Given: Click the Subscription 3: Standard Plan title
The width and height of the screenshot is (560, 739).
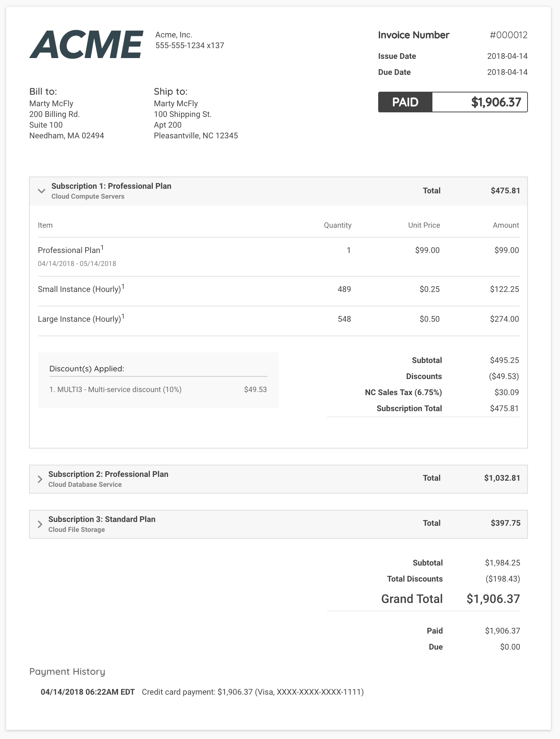Looking at the screenshot, I should tap(102, 519).
